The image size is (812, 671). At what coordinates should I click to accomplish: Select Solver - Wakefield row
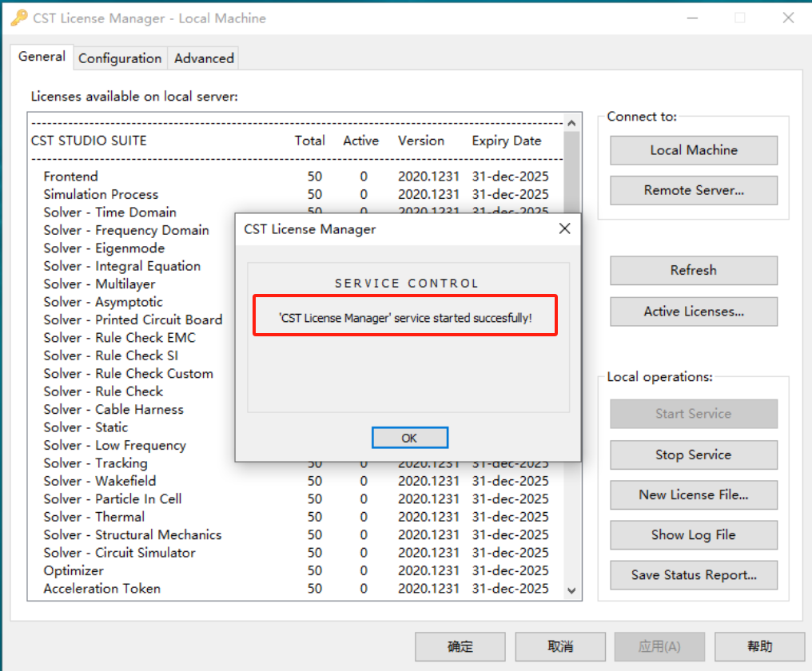tap(296, 482)
